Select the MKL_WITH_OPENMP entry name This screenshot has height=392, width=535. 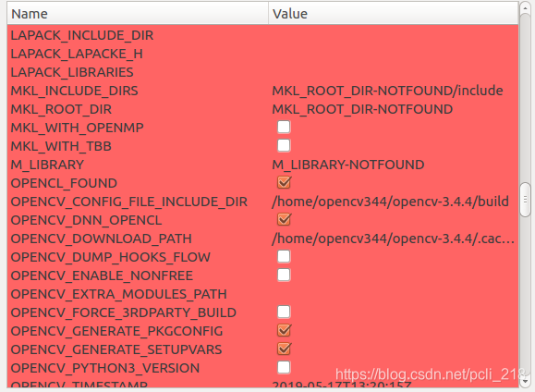point(77,128)
